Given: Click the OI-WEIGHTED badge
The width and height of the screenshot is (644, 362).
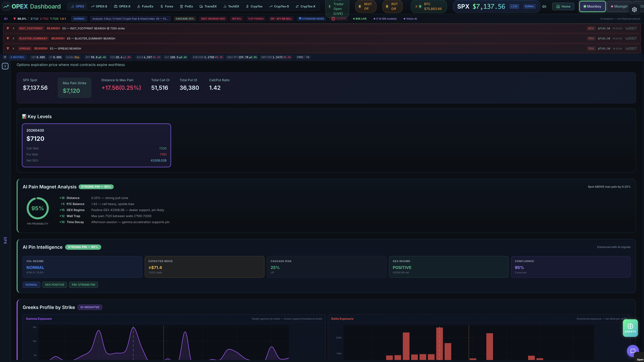Looking at the screenshot, I should 90,307.
